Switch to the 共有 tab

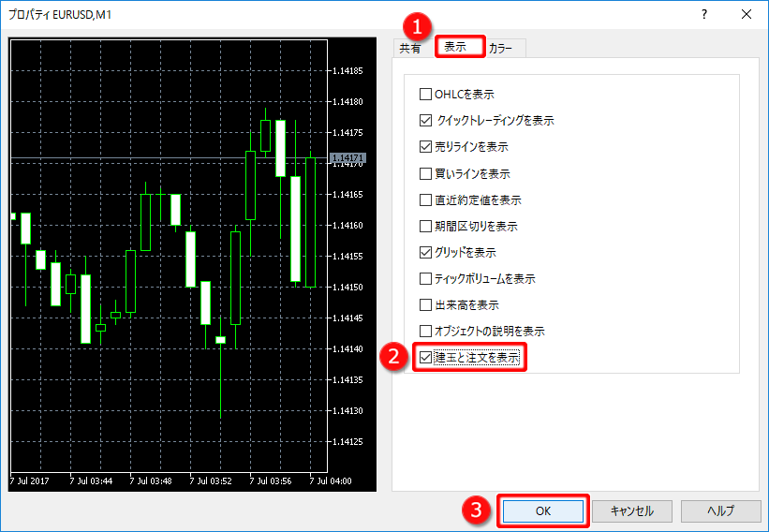tap(410, 49)
